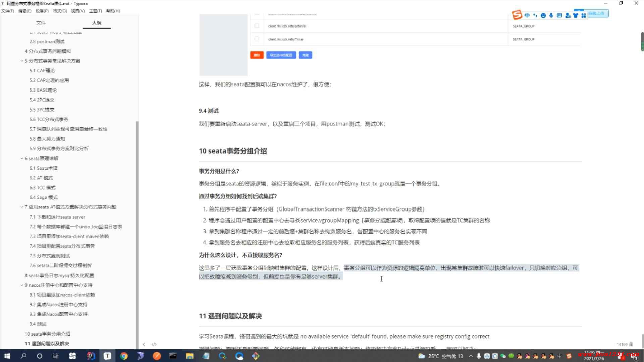Collapse the 5 分布式事务常见解决方案 section

point(22,61)
